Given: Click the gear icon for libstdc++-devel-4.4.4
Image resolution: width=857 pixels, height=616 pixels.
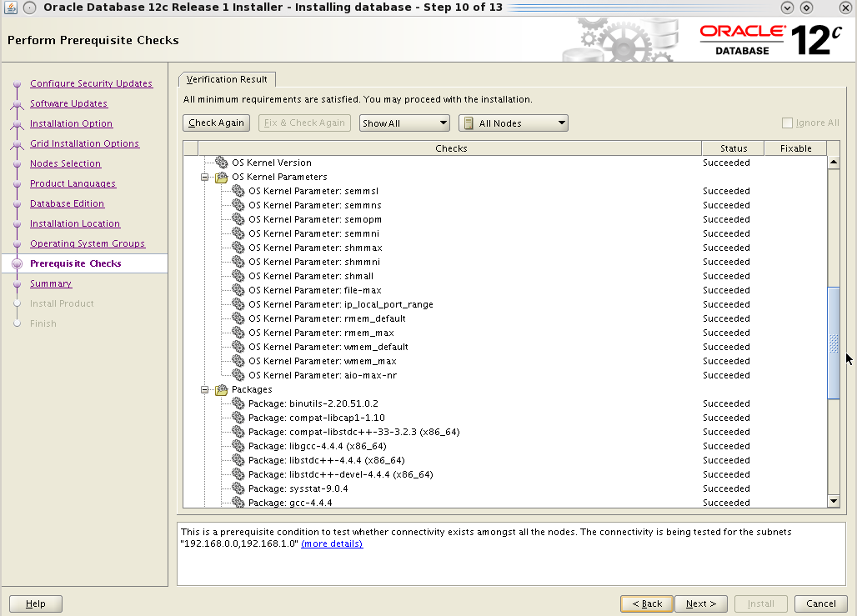Looking at the screenshot, I should coord(238,474).
